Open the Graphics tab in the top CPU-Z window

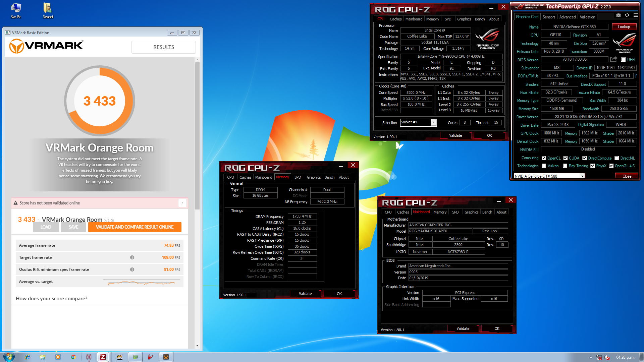[464, 19]
